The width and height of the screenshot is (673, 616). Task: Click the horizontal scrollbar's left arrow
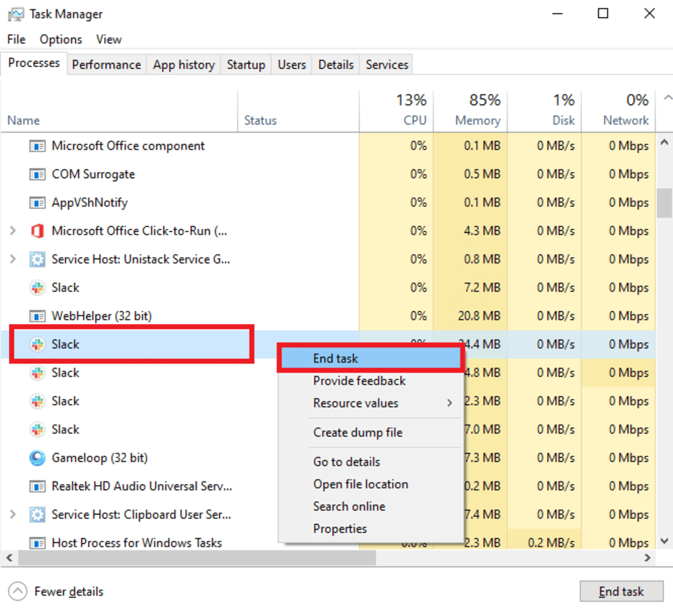tap(9, 557)
